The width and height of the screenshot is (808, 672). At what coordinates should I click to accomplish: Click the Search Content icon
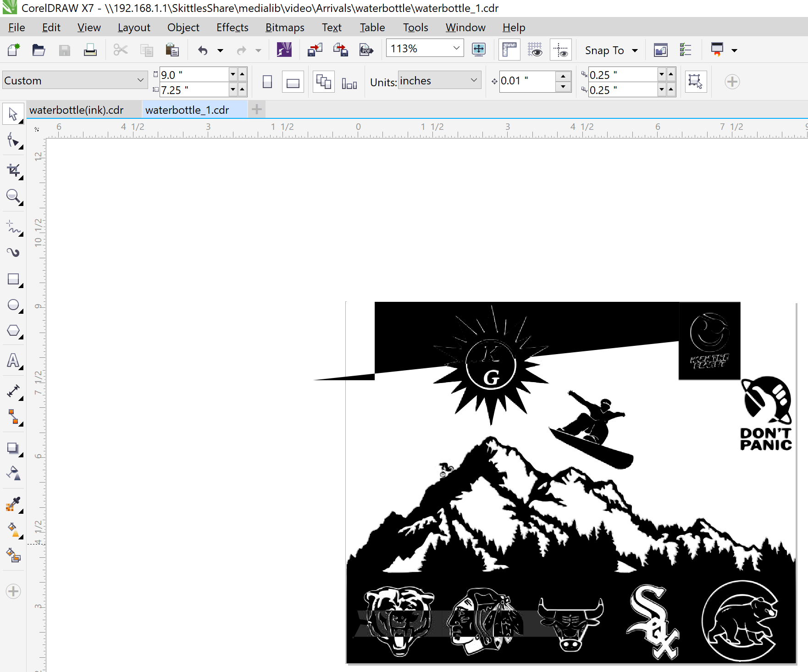click(284, 50)
